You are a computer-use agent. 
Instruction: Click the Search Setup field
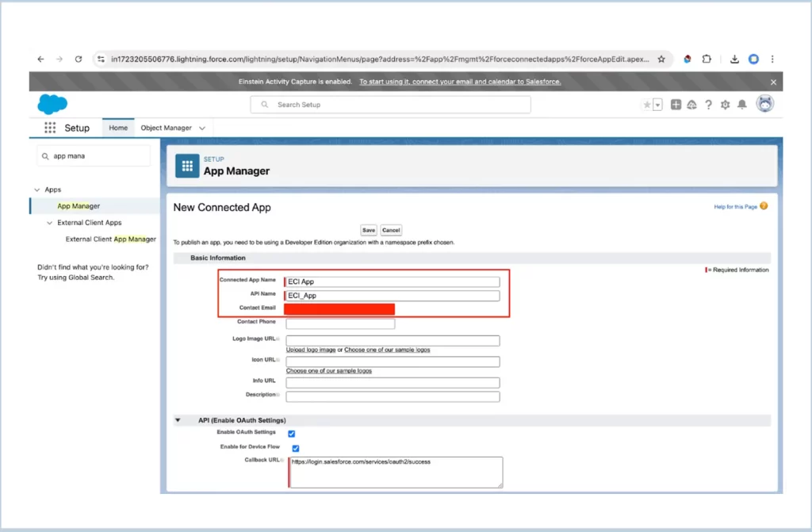click(x=390, y=105)
